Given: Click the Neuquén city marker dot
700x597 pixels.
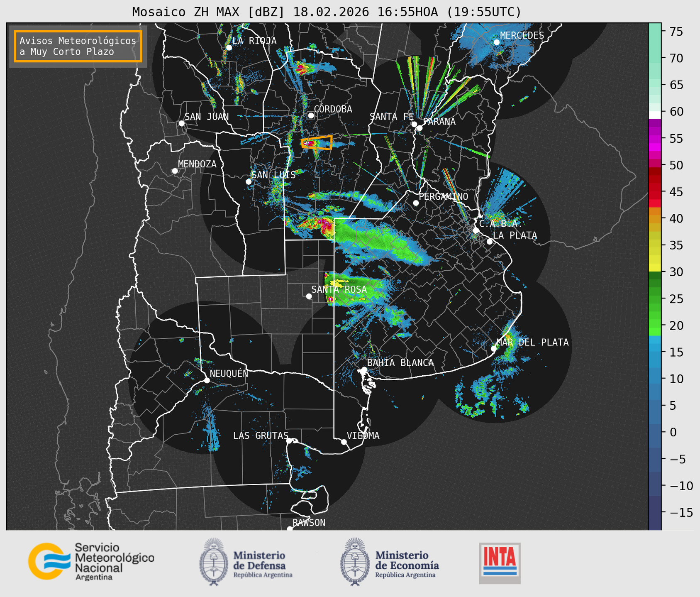Looking at the screenshot, I should coord(207,380).
